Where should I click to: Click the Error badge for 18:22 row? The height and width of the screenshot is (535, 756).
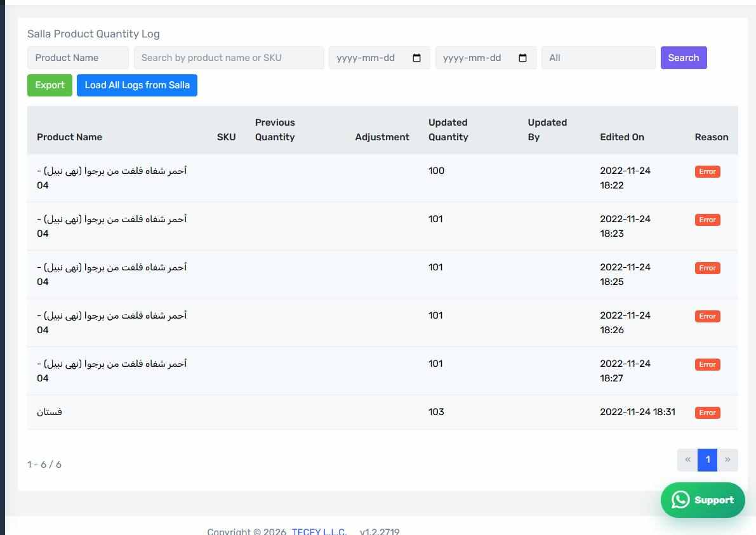707,171
